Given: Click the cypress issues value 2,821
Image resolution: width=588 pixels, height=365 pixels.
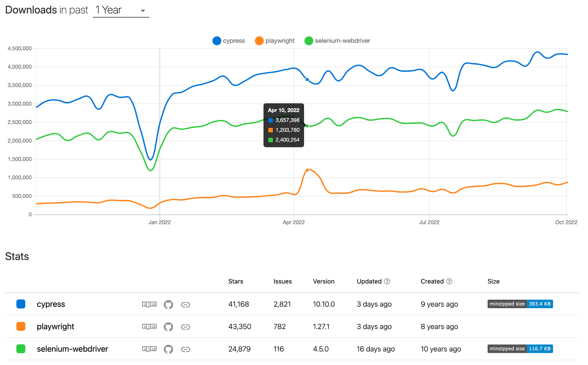Looking at the screenshot, I should [282, 304].
